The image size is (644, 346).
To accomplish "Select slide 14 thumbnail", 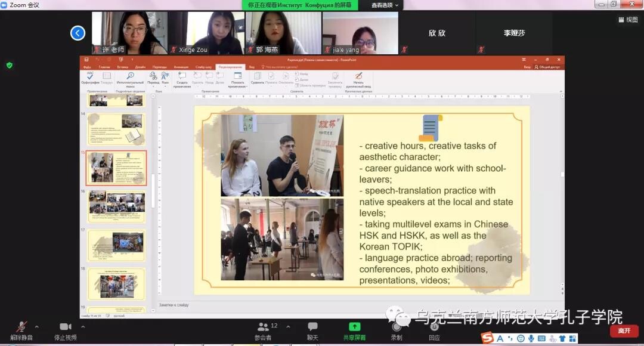I will pos(116,128).
